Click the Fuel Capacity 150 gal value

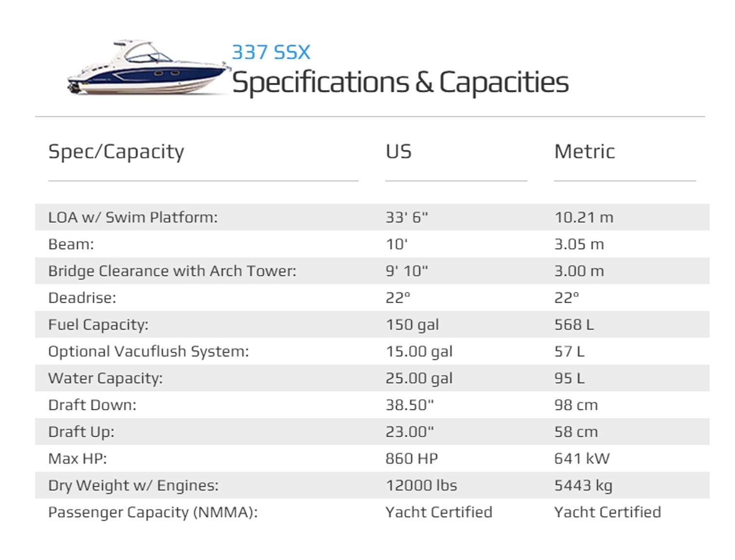tap(412, 325)
